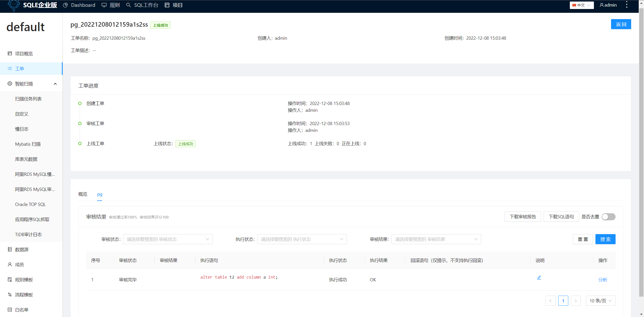
Task: Open the 数据源 sidebar icon
Action: click(x=10, y=249)
